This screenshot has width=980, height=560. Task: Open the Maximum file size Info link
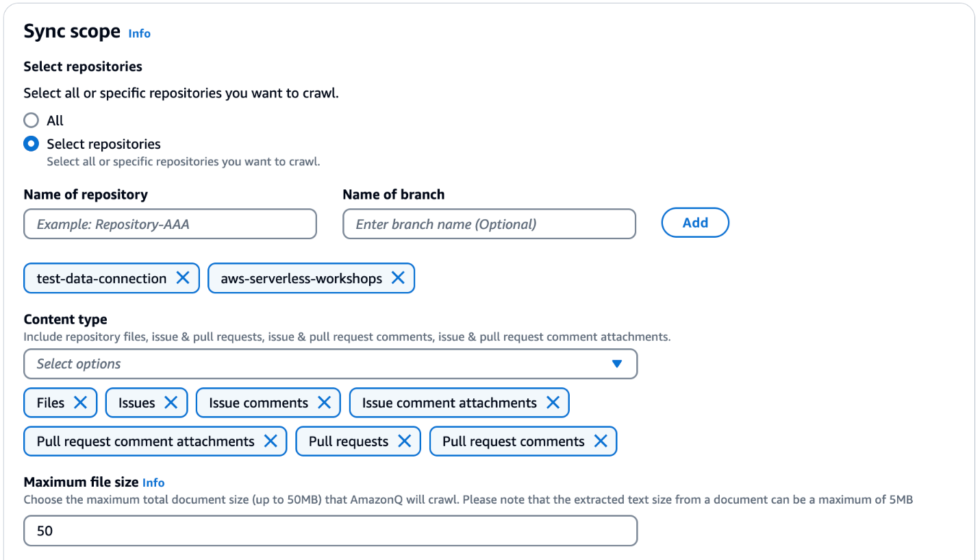(153, 483)
